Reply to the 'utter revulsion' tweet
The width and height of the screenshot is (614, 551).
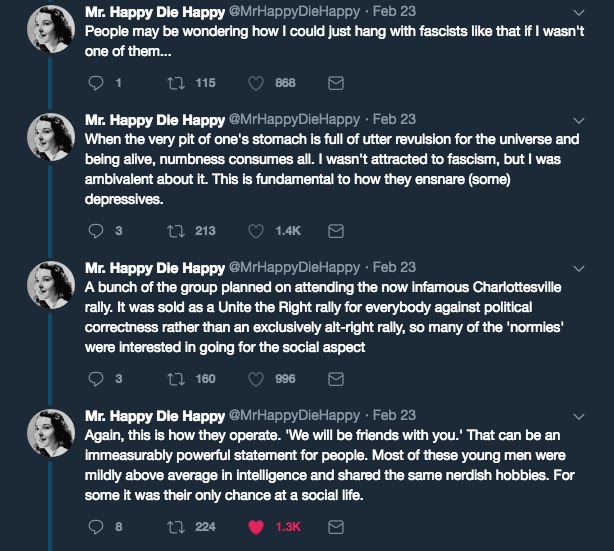(x=96, y=231)
